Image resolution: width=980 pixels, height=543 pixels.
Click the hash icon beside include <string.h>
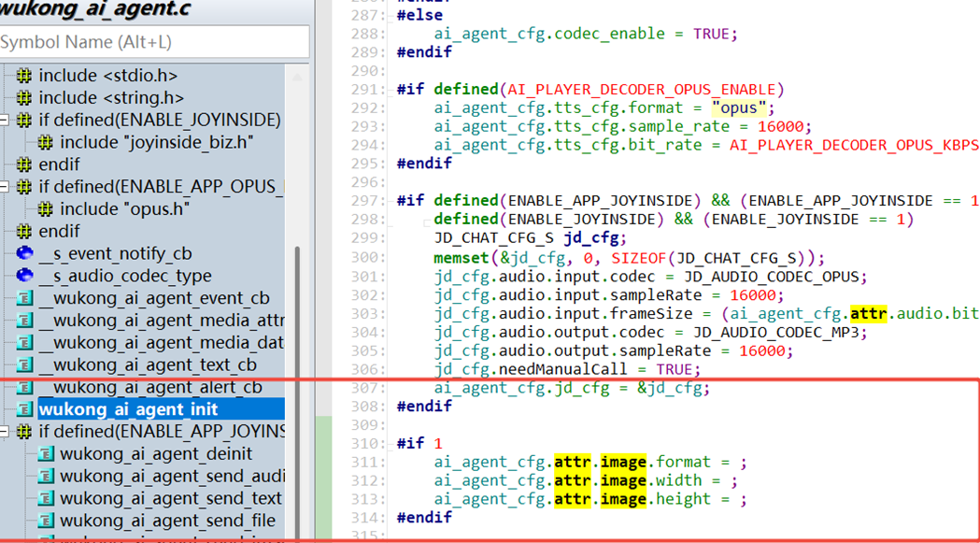[23, 98]
